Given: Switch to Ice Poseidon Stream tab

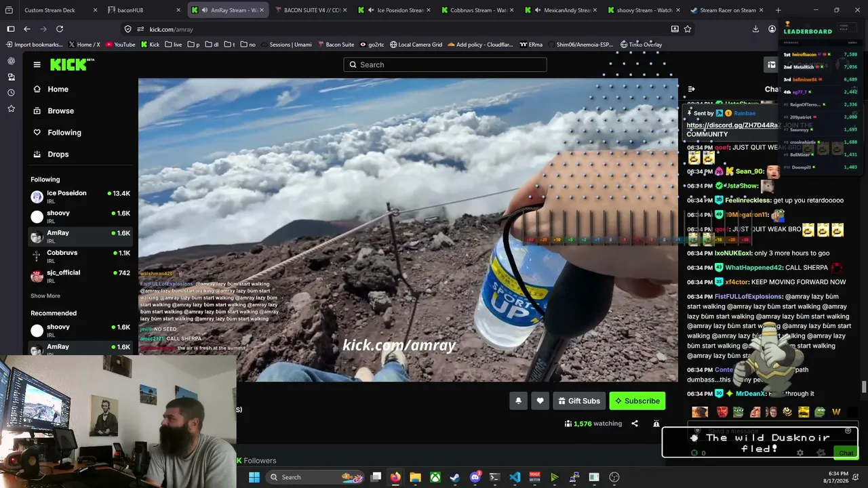Looking at the screenshot, I should (x=393, y=10).
